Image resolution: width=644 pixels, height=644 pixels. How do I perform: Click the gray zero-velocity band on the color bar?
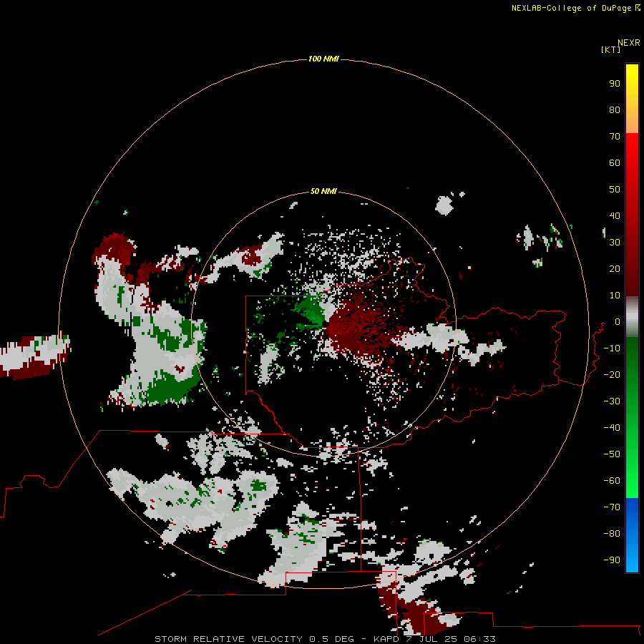[632, 317]
